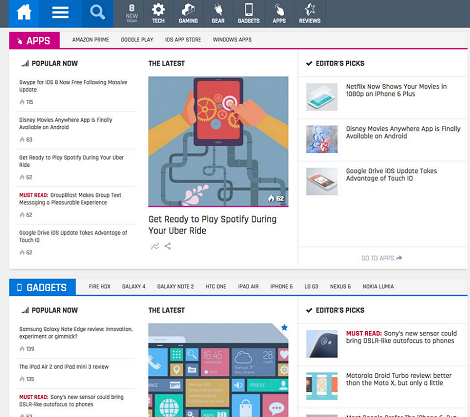Select the iOS App Store tab

(x=183, y=40)
